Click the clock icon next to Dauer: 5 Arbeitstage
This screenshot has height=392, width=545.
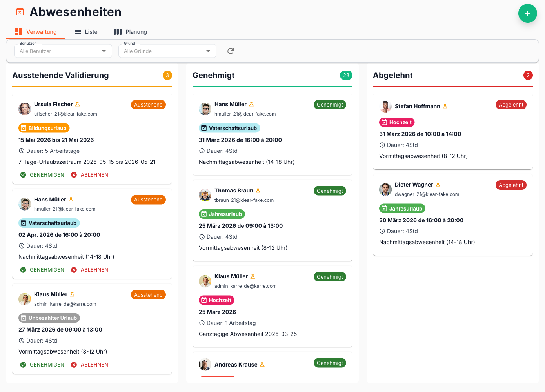point(22,151)
